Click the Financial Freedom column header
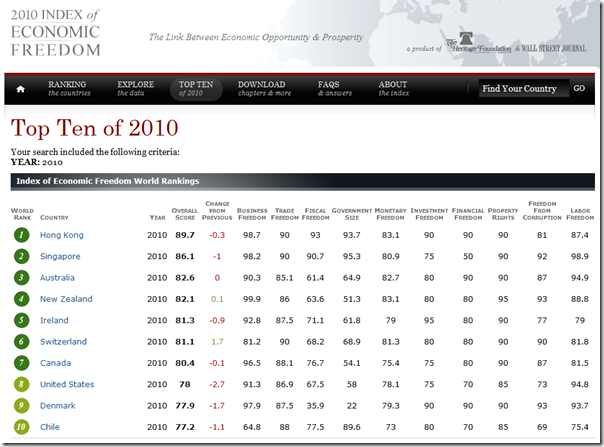The image size is (604, 447). 468,214
